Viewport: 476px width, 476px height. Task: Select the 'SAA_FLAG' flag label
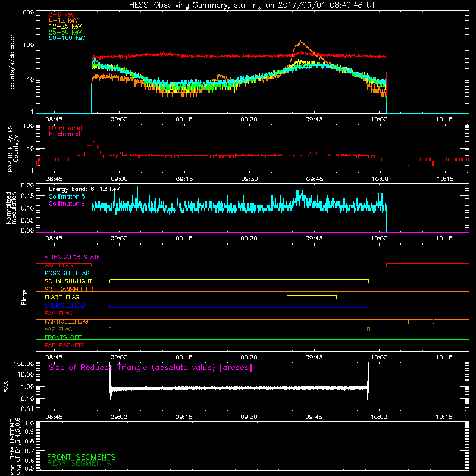pos(58,314)
